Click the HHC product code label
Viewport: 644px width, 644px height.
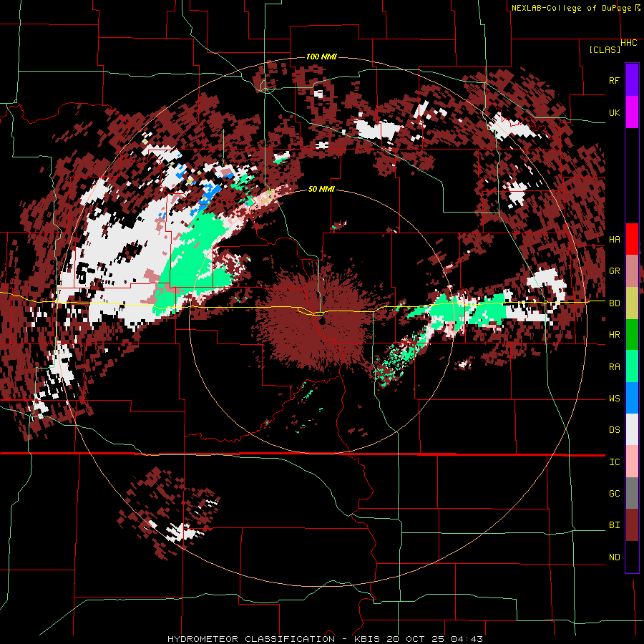click(x=628, y=43)
